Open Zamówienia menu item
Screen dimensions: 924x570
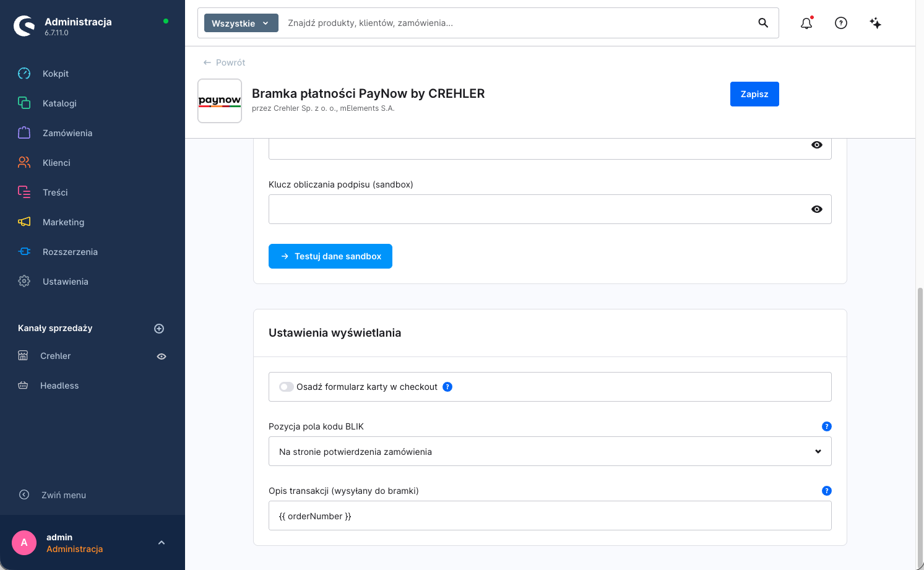point(67,133)
